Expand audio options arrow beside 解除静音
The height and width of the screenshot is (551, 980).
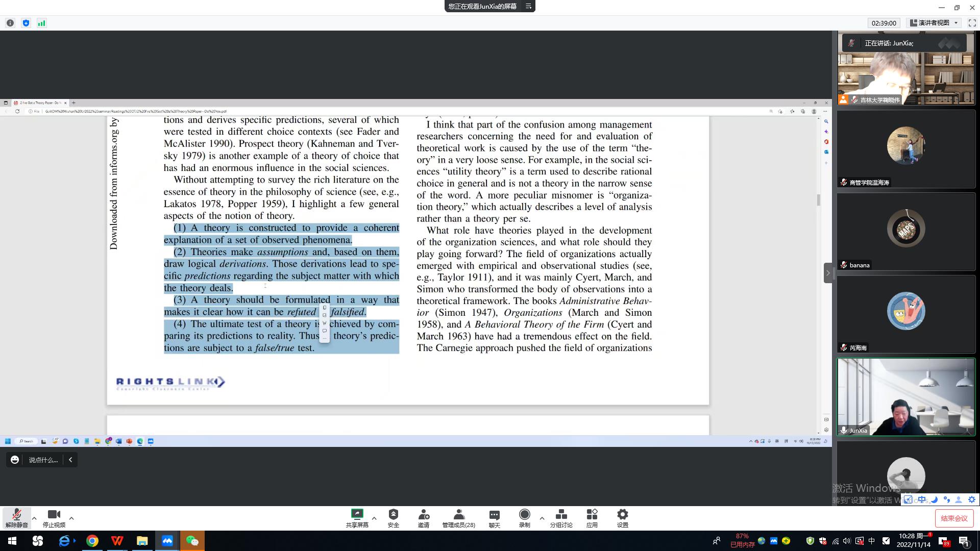click(x=34, y=518)
